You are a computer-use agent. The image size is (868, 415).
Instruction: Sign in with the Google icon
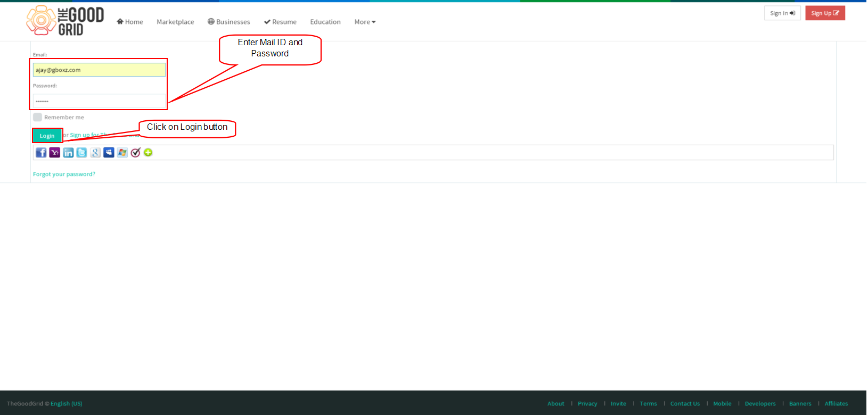95,153
